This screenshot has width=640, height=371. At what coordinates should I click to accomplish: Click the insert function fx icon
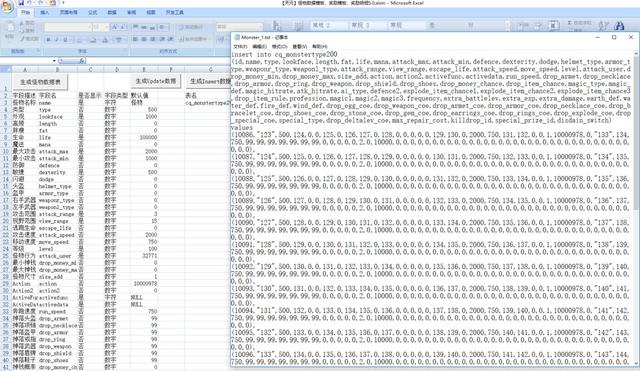tap(82, 61)
